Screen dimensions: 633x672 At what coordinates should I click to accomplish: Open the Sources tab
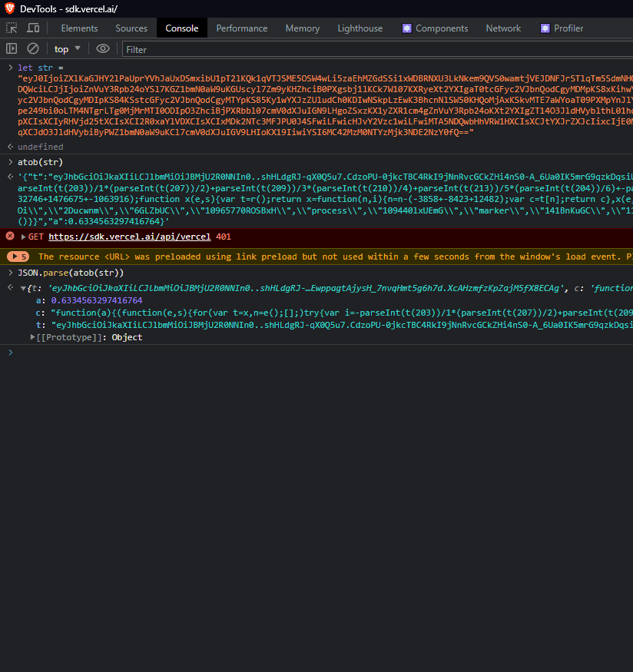(x=131, y=28)
